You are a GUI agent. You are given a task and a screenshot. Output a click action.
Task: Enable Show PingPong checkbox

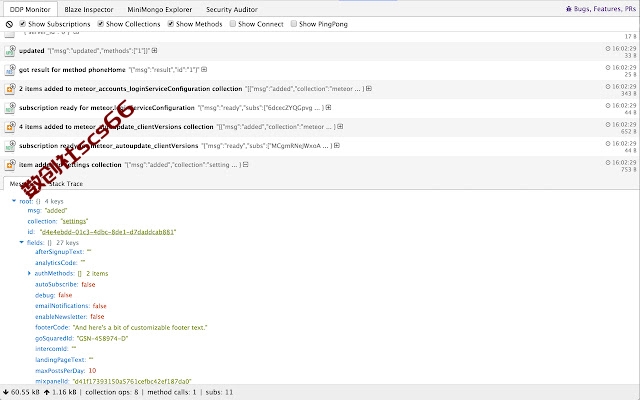coord(293,24)
